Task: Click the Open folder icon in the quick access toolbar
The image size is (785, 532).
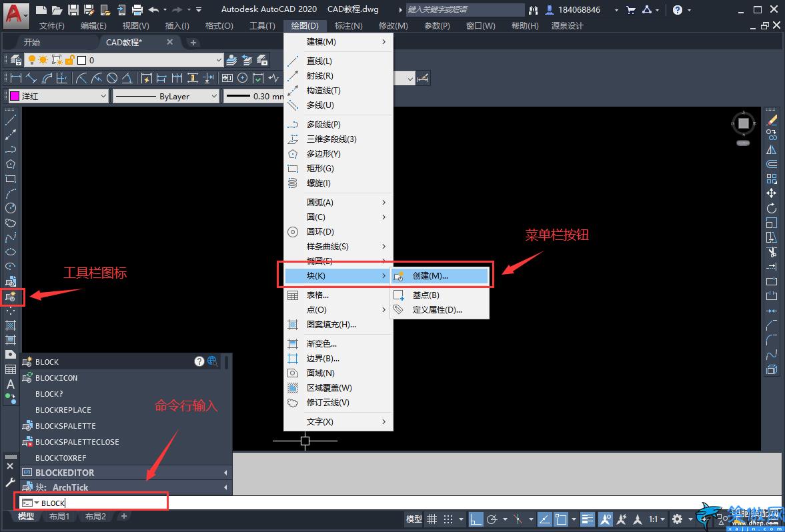Action: tap(57, 9)
